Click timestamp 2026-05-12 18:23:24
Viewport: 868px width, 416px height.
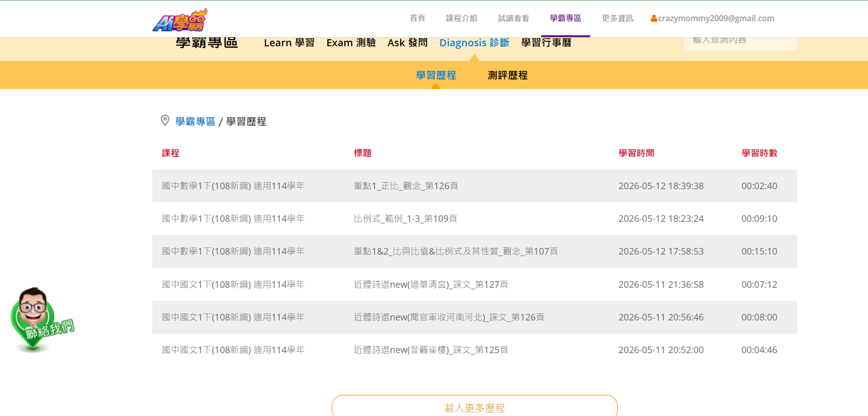(x=661, y=218)
